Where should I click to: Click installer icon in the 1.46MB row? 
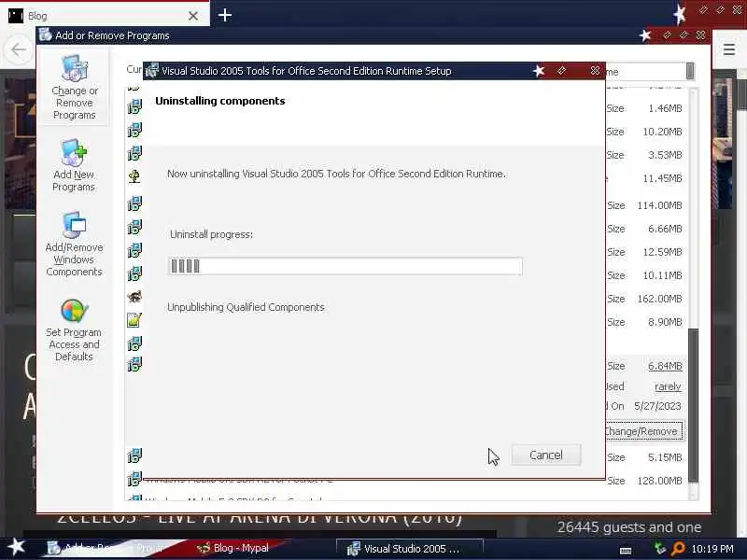134,106
